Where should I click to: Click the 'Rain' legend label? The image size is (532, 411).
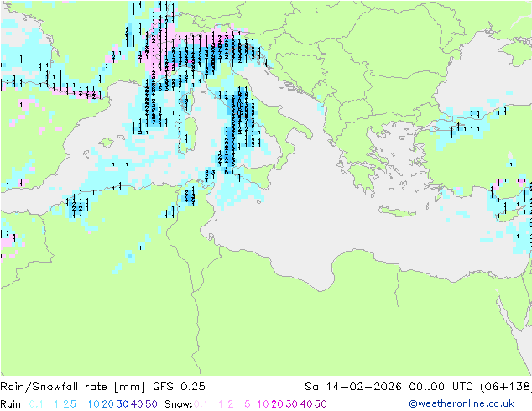(x=11, y=404)
